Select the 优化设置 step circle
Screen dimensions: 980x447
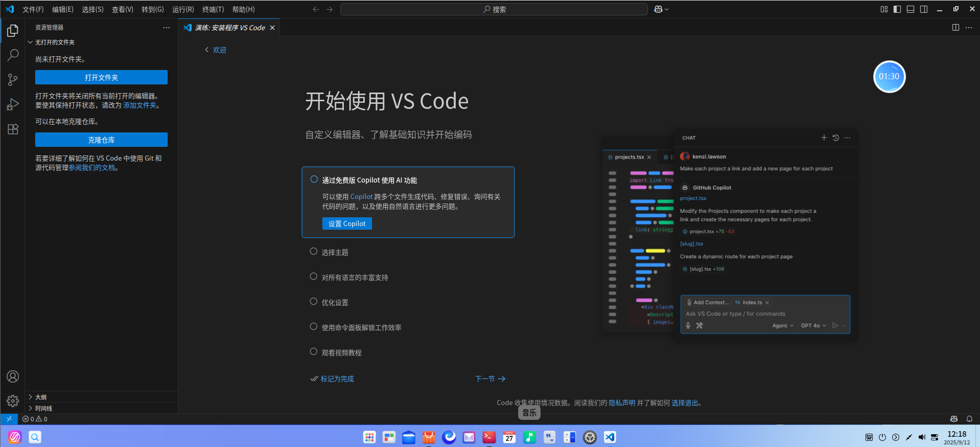[314, 302]
